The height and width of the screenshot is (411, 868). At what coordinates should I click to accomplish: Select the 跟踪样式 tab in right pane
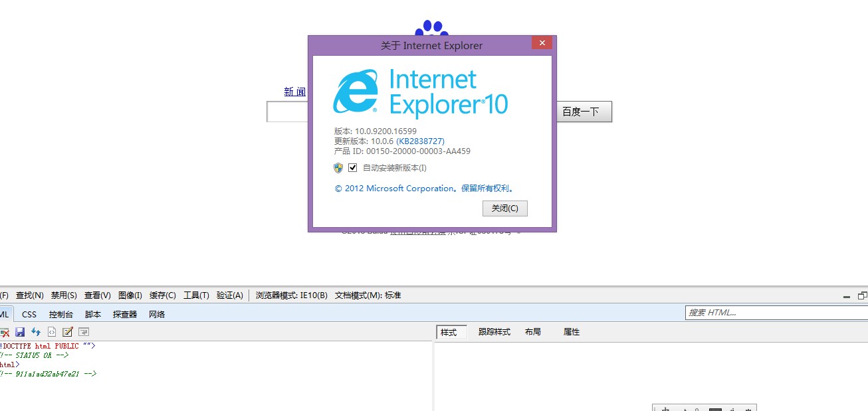pos(494,332)
